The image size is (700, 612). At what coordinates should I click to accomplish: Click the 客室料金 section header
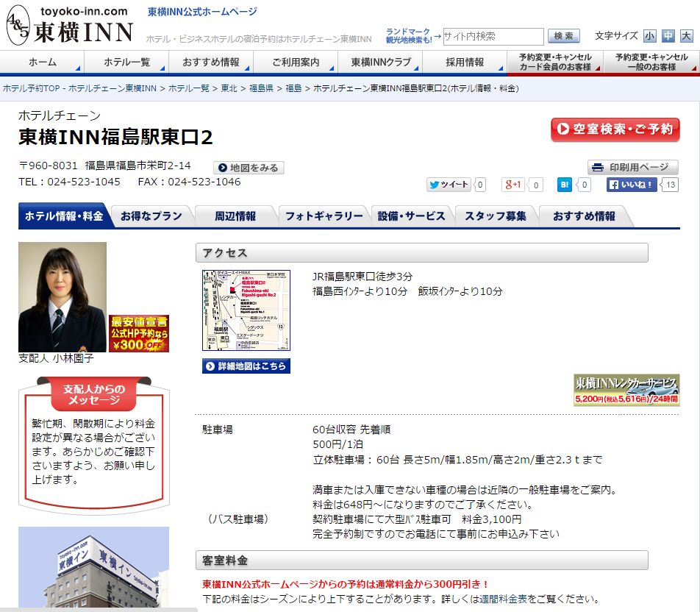click(422, 561)
